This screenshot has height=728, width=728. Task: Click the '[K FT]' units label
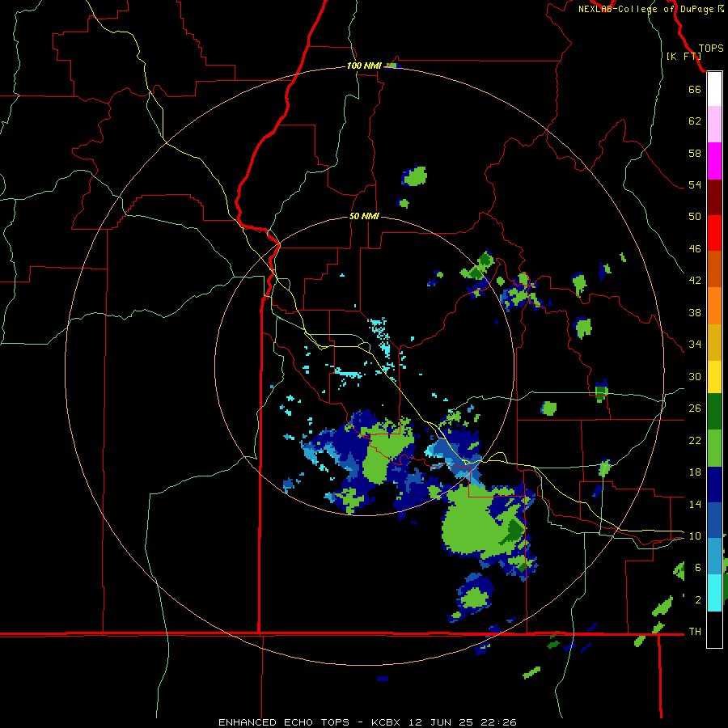coord(684,56)
